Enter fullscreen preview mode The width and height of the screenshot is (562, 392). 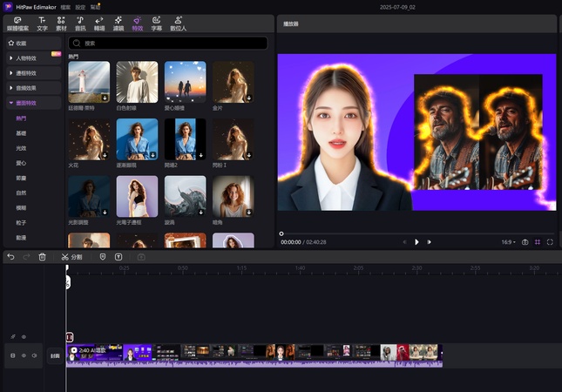pos(550,241)
